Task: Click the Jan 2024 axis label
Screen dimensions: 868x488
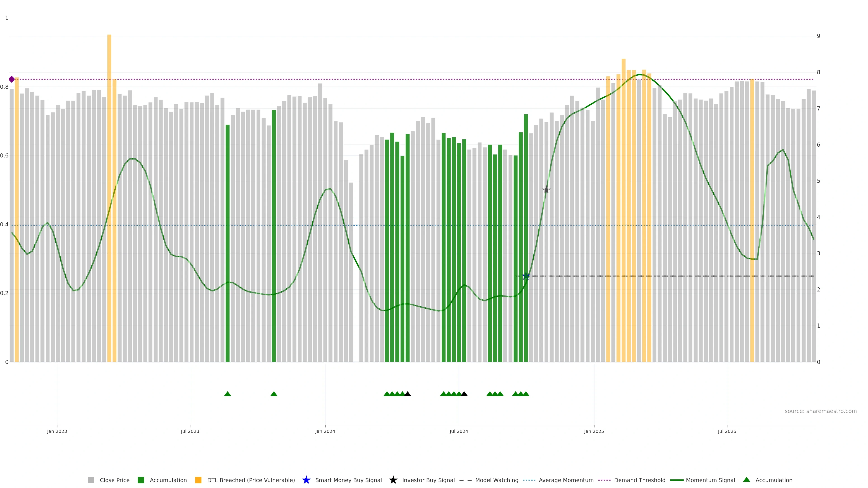Action: tap(325, 432)
